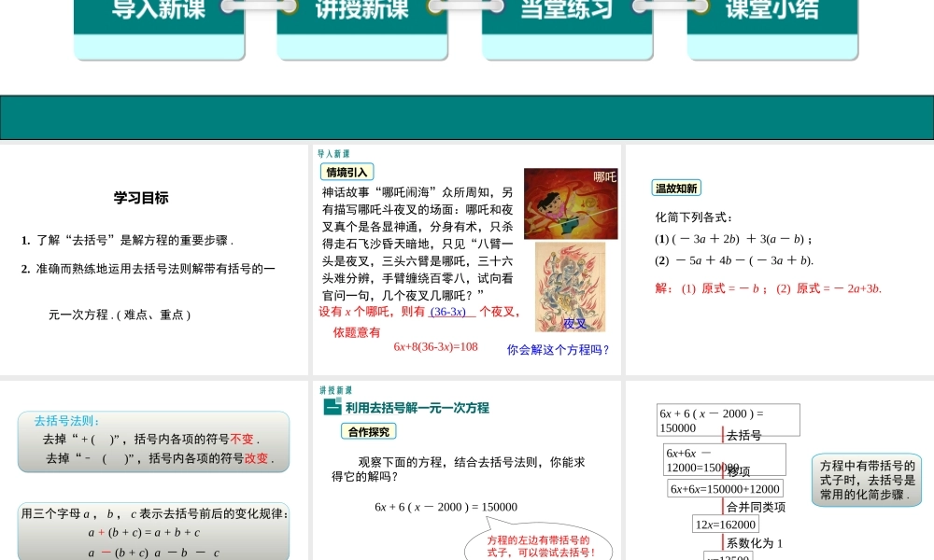Click the 合作探究 label button
This screenshot has height=560, width=934.
[368, 431]
